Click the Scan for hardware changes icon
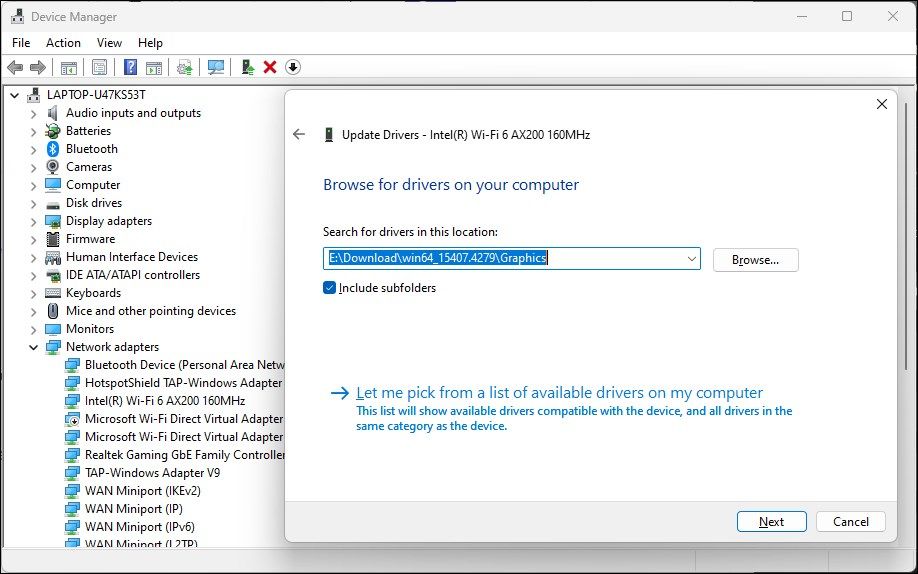Viewport: 918px width, 574px height. click(x=215, y=67)
